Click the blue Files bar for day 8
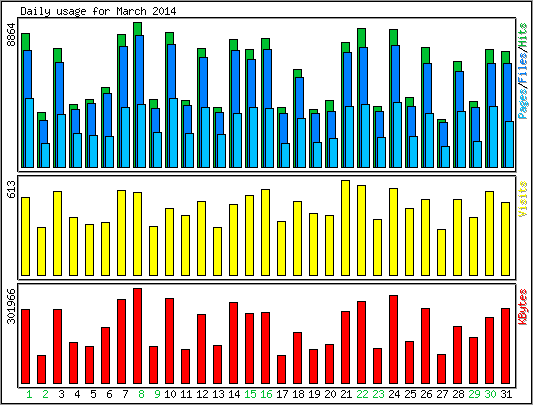 (x=139, y=70)
